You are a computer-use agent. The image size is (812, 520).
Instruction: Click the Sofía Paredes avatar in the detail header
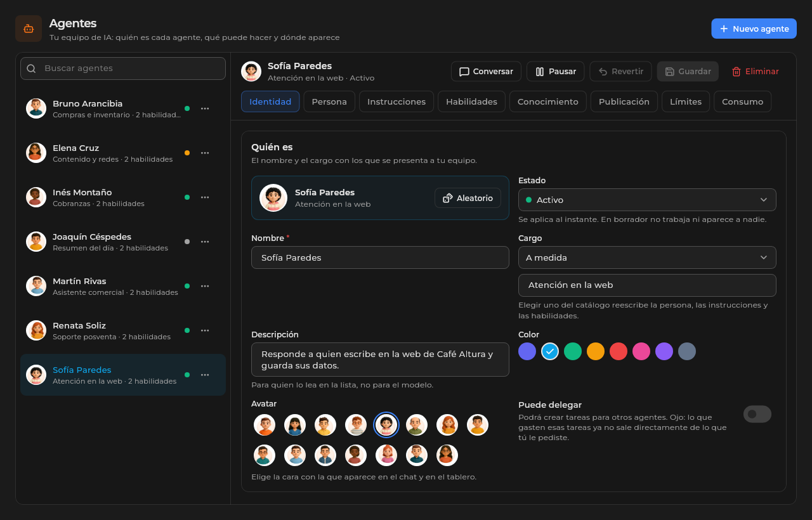pos(251,72)
